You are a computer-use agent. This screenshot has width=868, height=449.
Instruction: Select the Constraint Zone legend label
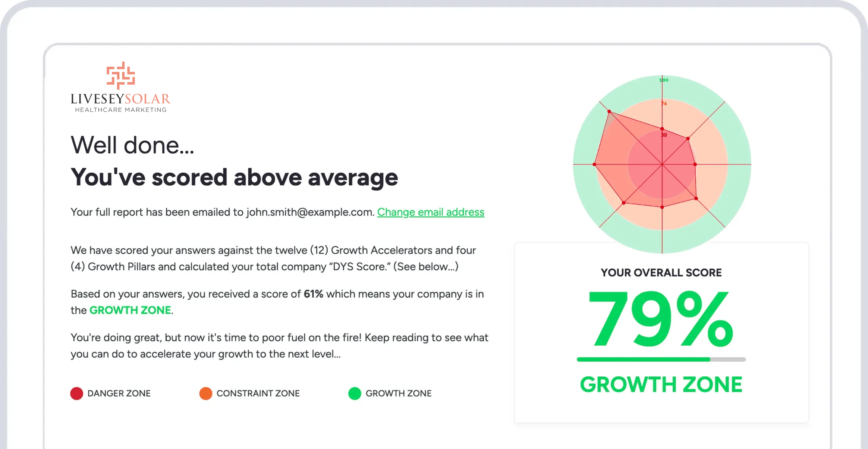(x=258, y=393)
